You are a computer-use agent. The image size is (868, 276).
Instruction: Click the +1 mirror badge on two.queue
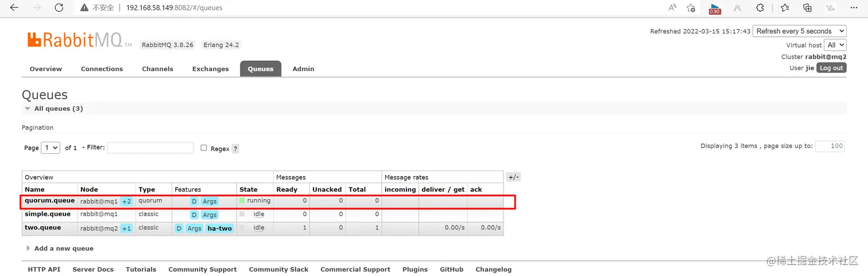[127, 228]
